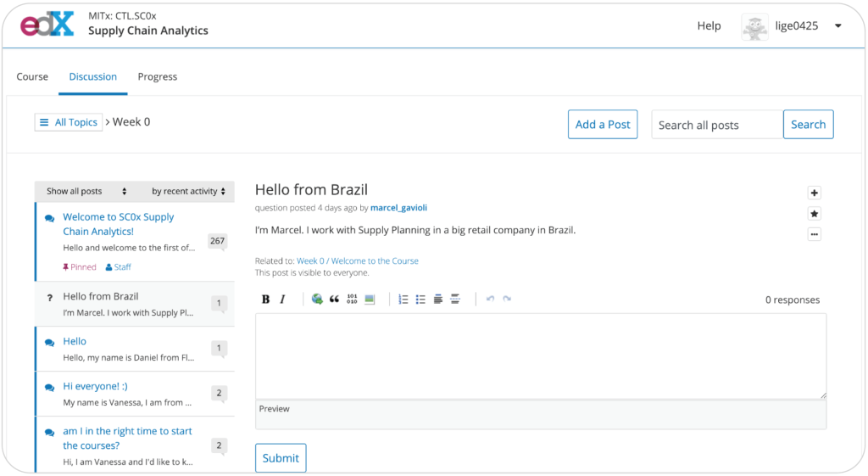Open the more actions ellipsis menu
This screenshot has height=476, width=868.
coord(814,234)
